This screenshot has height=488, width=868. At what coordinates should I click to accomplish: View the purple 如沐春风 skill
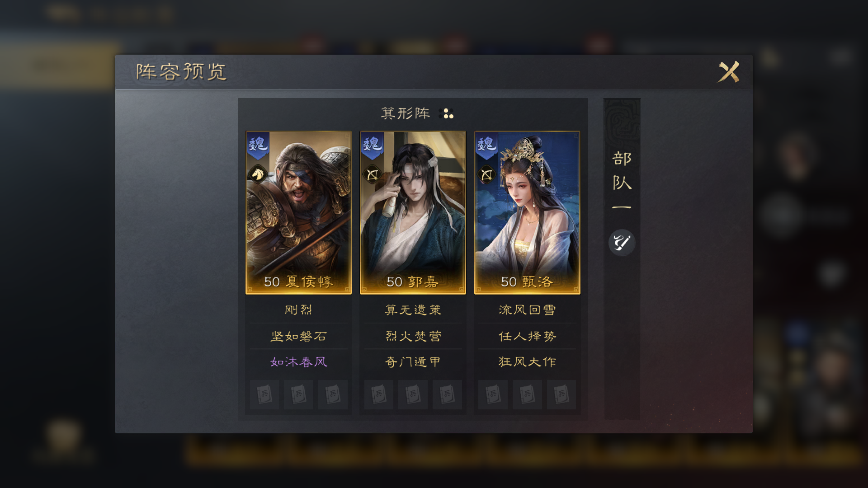298,362
